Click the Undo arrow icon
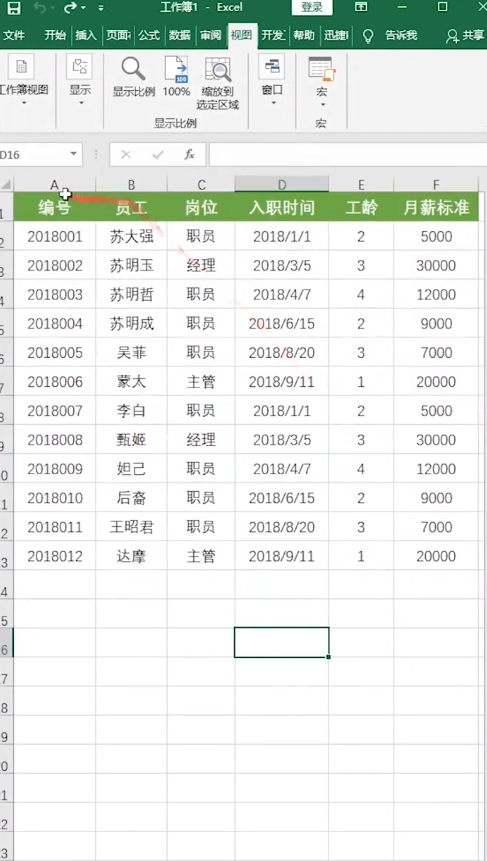Viewport: 487px width, 861px height. [40, 8]
